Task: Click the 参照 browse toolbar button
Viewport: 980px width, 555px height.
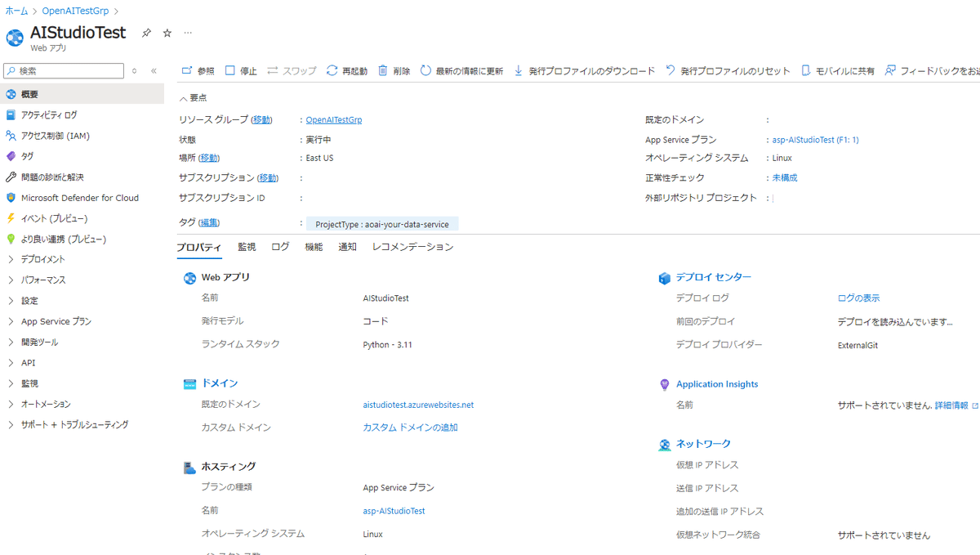Action: click(x=198, y=71)
